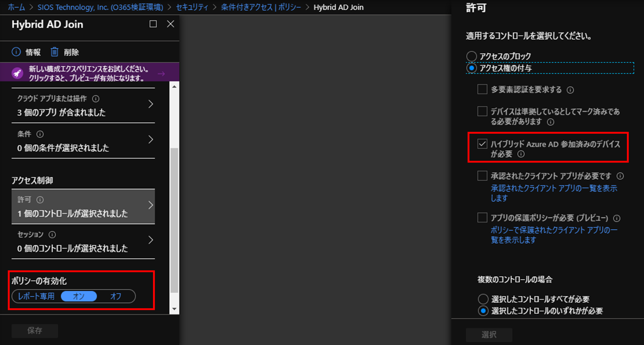
Task: Click the info icon beside 許可
Action: [x=40, y=200]
